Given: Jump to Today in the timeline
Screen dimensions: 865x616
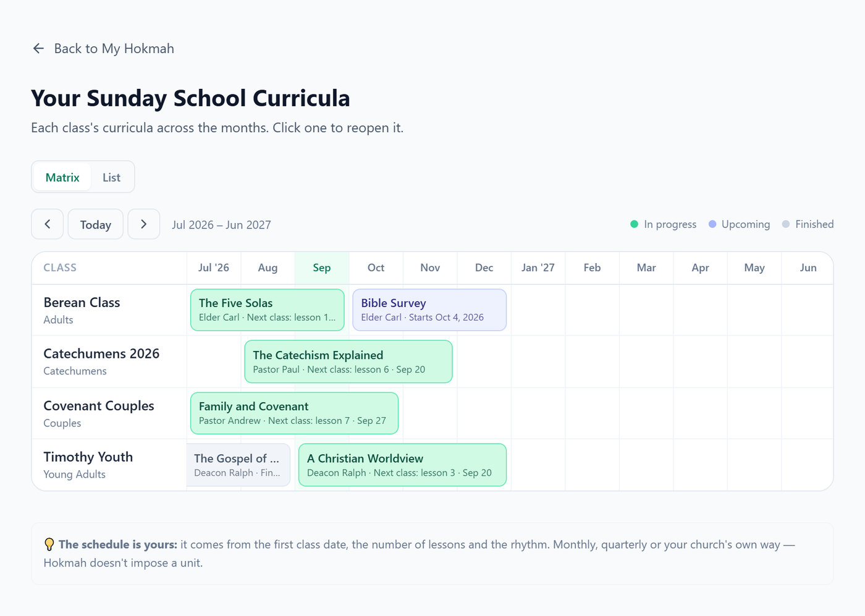Looking at the screenshot, I should 96,224.
